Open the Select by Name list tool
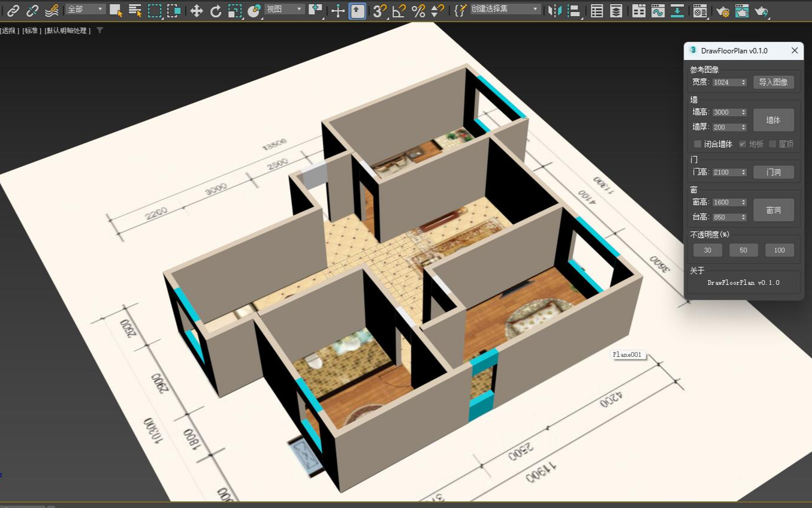Viewport: 812px width, 508px height. pyautogui.click(x=135, y=10)
